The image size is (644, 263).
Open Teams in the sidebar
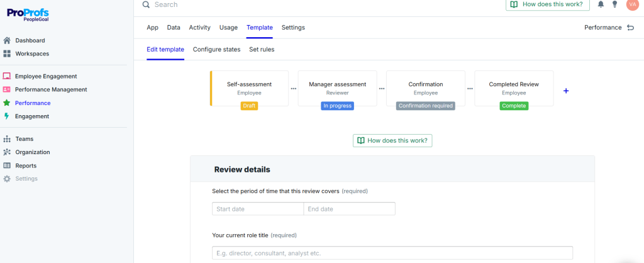(x=25, y=139)
